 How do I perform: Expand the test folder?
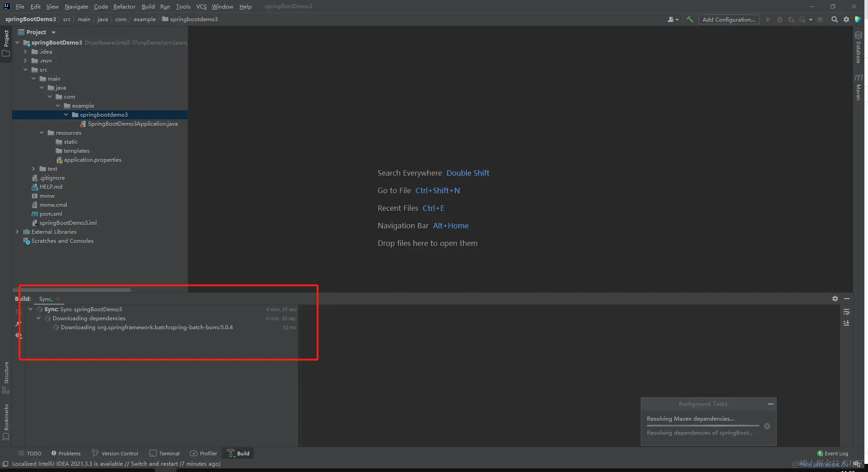tap(33, 169)
